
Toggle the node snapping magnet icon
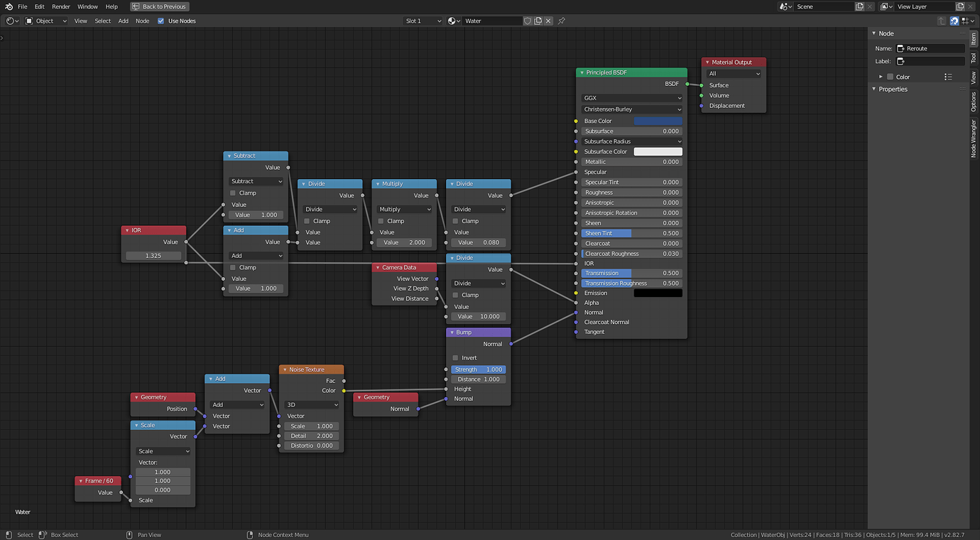tap(954, 21)
